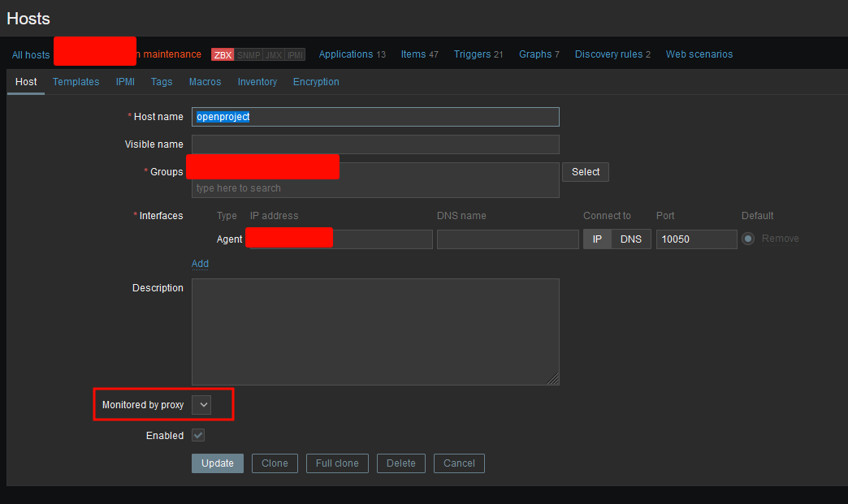This screenshot has width=848, height=504.
Task: Go to the Encryption tab
Action: [316, 82]
